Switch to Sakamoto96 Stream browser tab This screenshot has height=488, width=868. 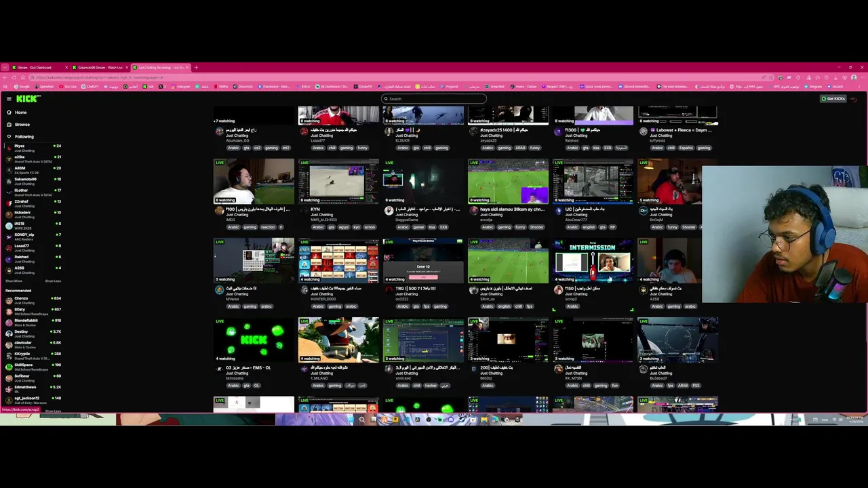(99, 68)
